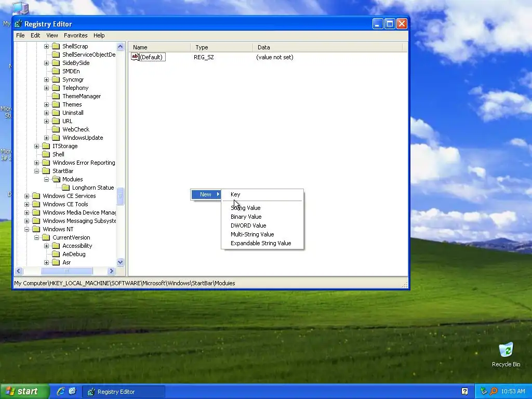Viewport: 532px width, 399px height.
Task: Click the (Default) string value icon
Action: (x=135, y=57)
